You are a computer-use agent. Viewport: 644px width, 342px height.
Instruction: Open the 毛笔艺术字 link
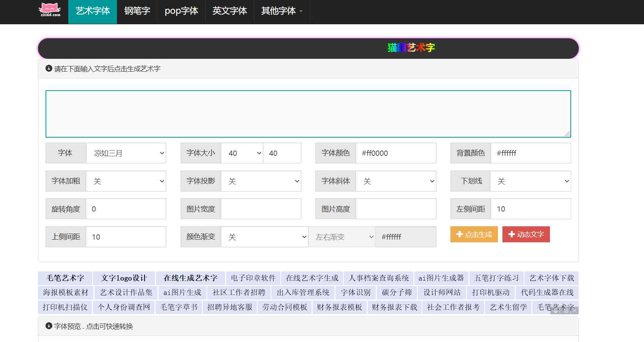point(65,278)
